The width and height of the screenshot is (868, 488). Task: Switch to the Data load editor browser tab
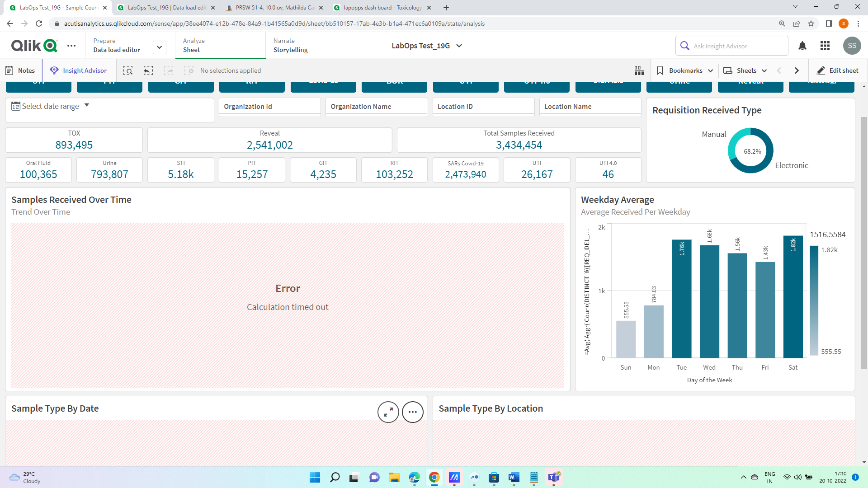click(x=166, y=8)
